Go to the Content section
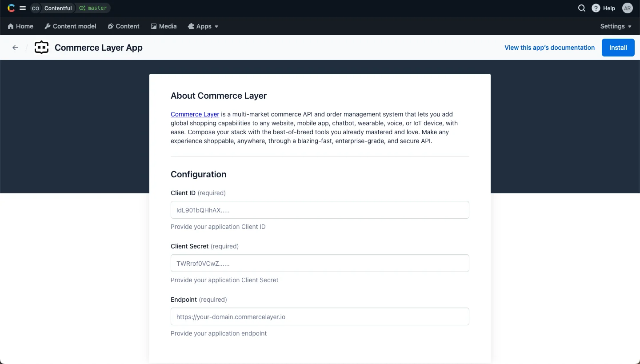 [x=124, y=26]
